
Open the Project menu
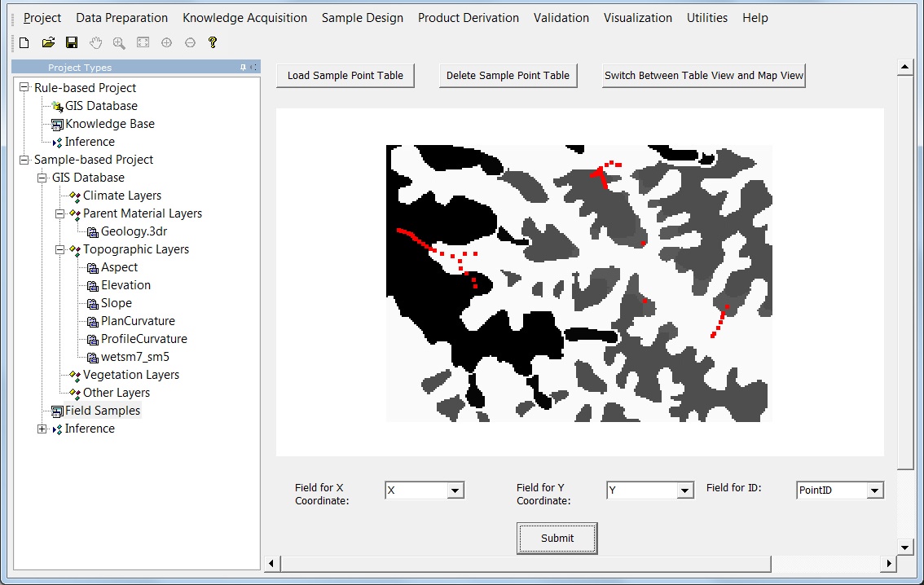click(42, 18)
